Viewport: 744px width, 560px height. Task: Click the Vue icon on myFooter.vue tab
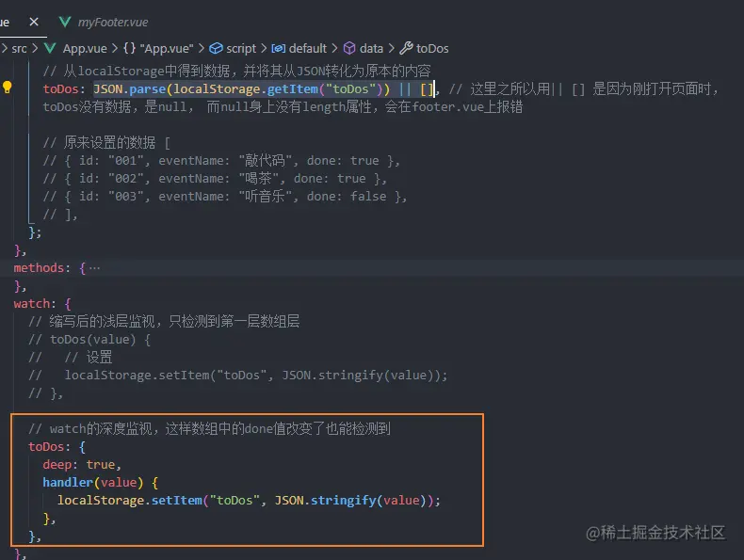[65, 22]
